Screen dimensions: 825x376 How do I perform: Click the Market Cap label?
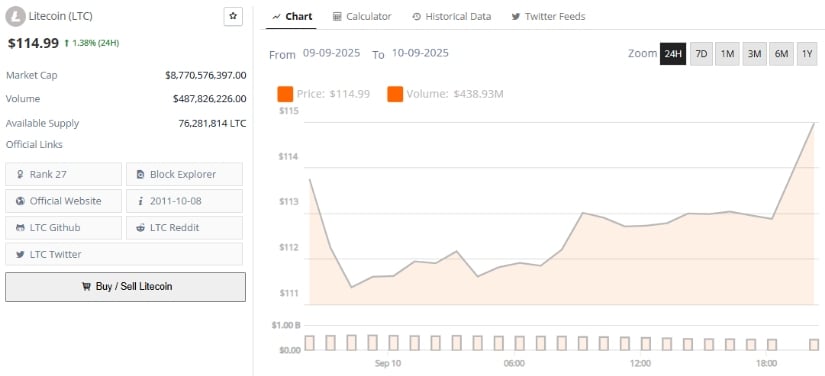(32, 75)
